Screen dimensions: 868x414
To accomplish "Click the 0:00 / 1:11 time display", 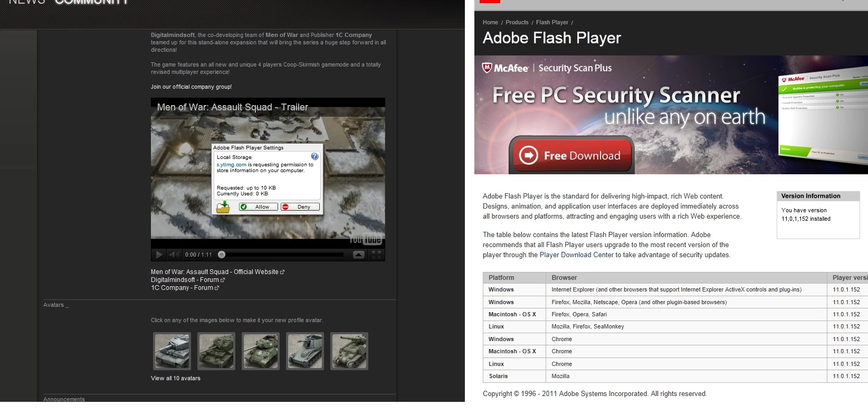I will pos(198,255).
